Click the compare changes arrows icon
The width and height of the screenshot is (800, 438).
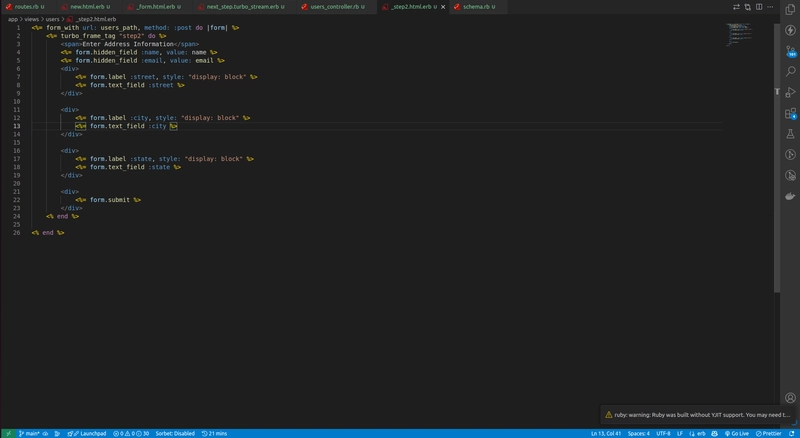[736, 7]
